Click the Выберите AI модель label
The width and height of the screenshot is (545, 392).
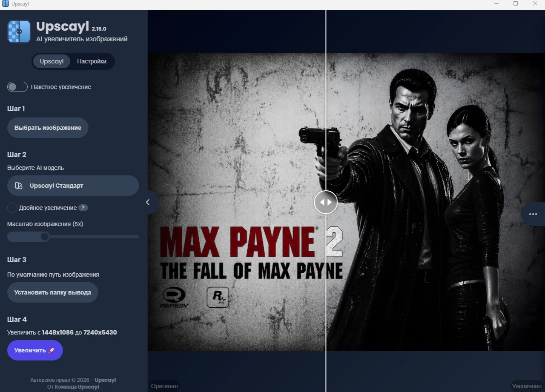click(36, 168)
